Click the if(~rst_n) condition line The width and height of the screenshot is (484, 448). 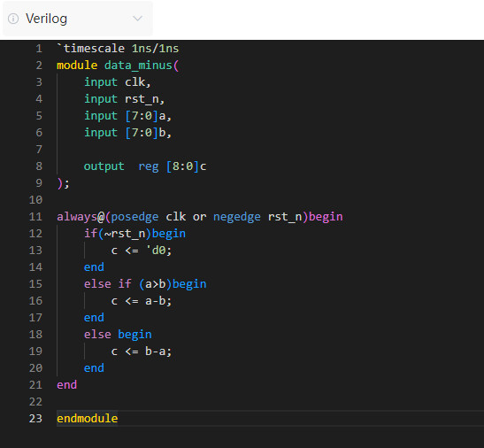tap(134, 233)
